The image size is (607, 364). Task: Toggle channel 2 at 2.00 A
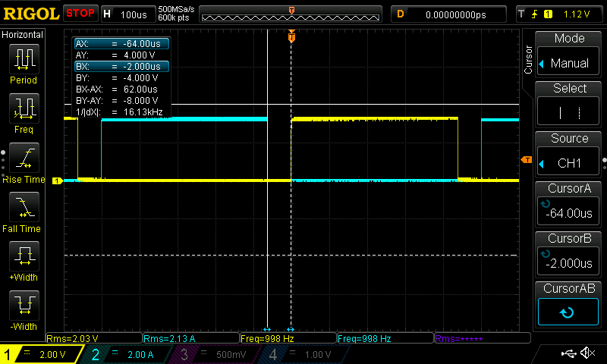click(x=126, y=354)
